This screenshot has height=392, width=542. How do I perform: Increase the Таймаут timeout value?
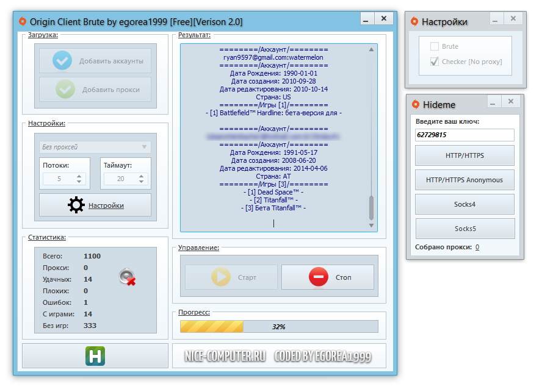pyautogui.click(x=142, y=176)
